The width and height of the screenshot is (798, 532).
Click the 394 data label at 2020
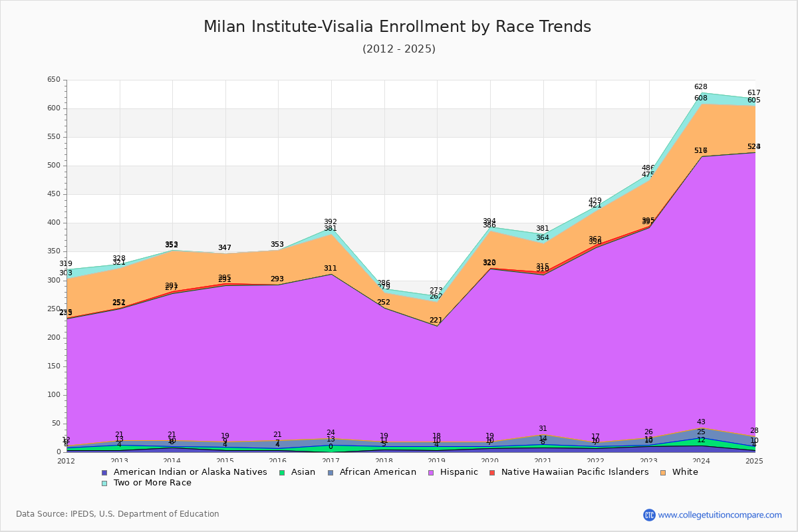[489, 221]
